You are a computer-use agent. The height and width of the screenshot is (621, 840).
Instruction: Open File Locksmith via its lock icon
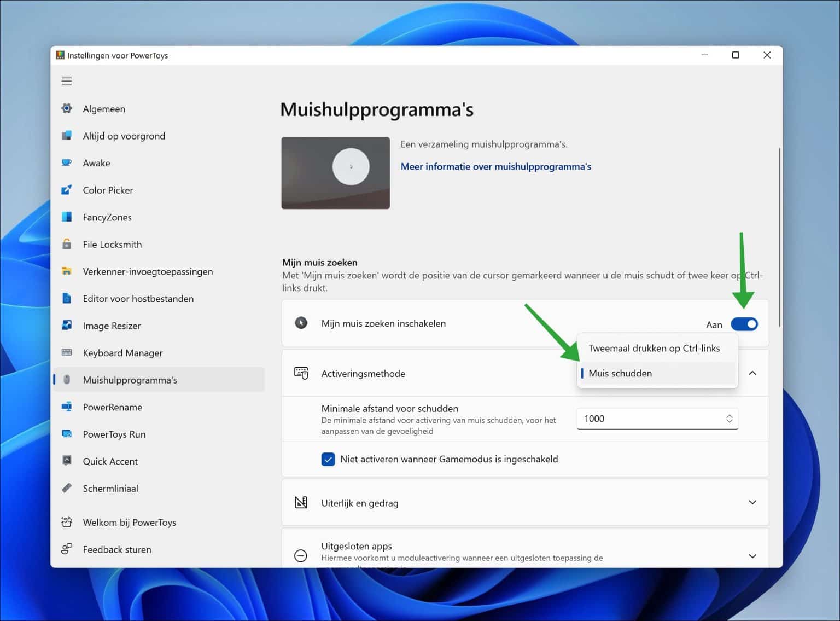(x=67, y=244)
